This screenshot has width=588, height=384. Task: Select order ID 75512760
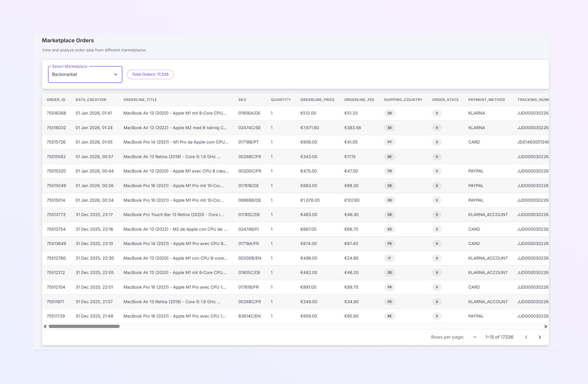pos(56,258)
